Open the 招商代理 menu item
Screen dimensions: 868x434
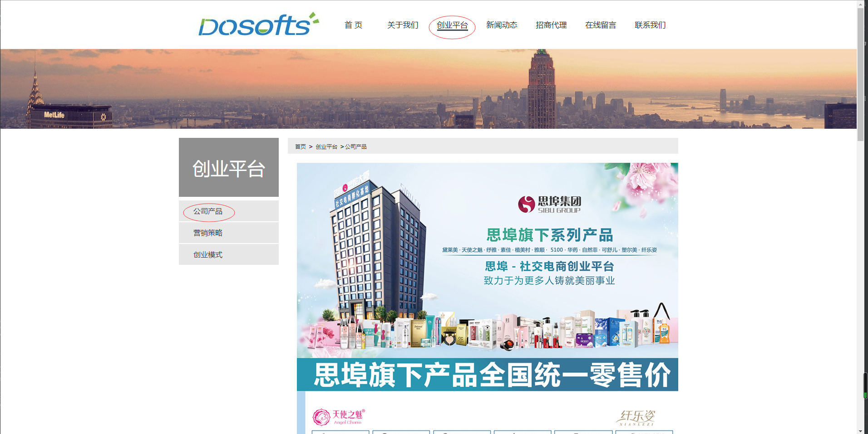551,25
